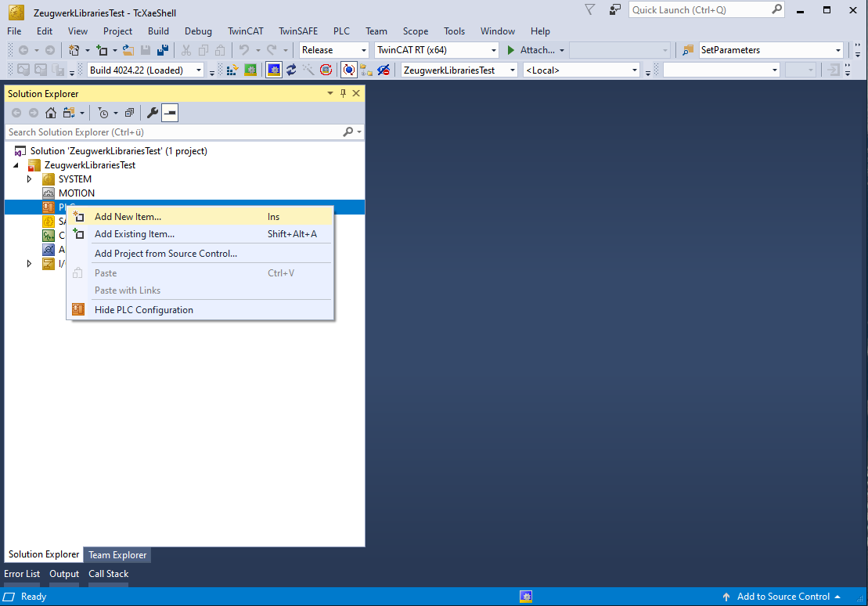Screen dimensions: 868x606
Task: Click the Add New Item toolbar icon
Action: click(102, 50)
